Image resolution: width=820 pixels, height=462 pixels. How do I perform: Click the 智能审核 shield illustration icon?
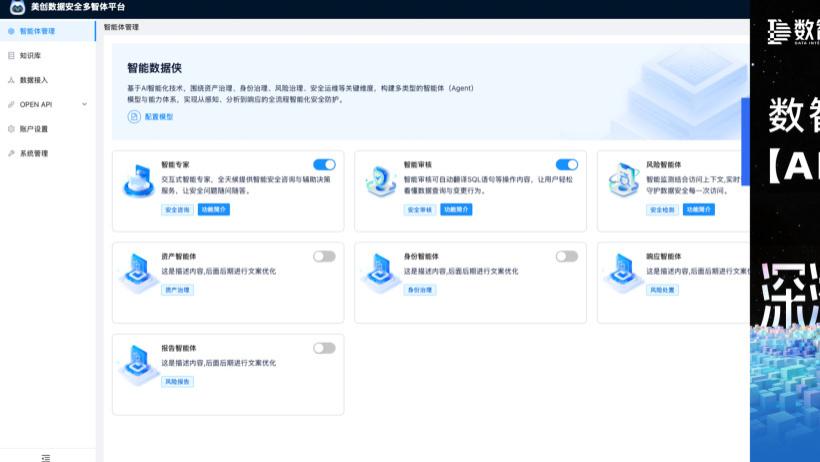pos(381,181)
